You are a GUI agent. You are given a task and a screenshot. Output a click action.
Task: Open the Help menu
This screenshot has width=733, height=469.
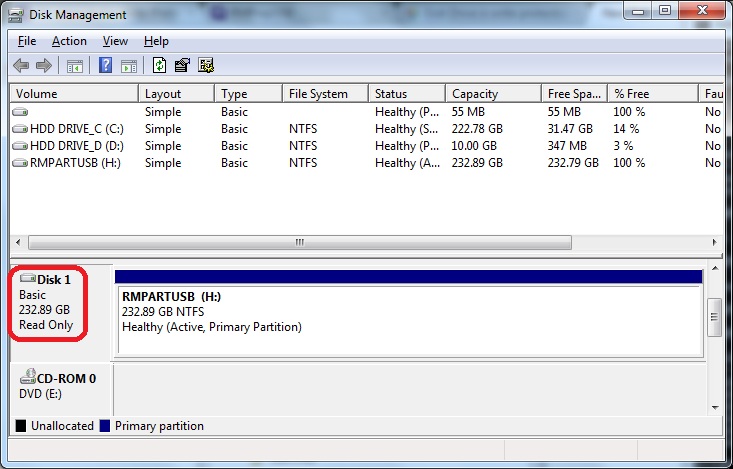tap(156, 41)
